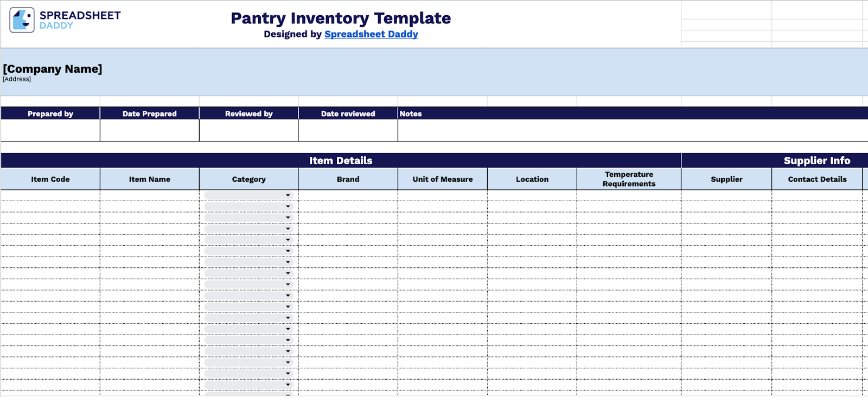Expand the second row's Category dropdown arrow
Image resolution: width=868 pixels, height=397 pixels.
click(x=288, y=207)
